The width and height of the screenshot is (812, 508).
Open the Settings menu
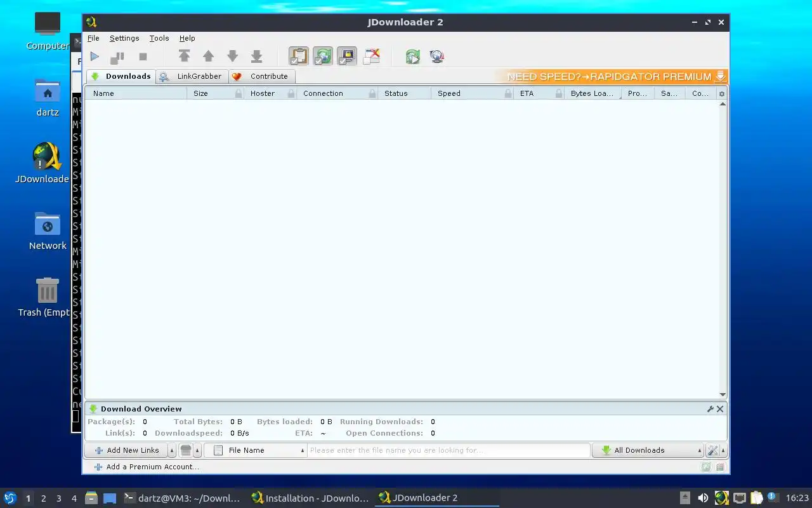pos(124,38)
